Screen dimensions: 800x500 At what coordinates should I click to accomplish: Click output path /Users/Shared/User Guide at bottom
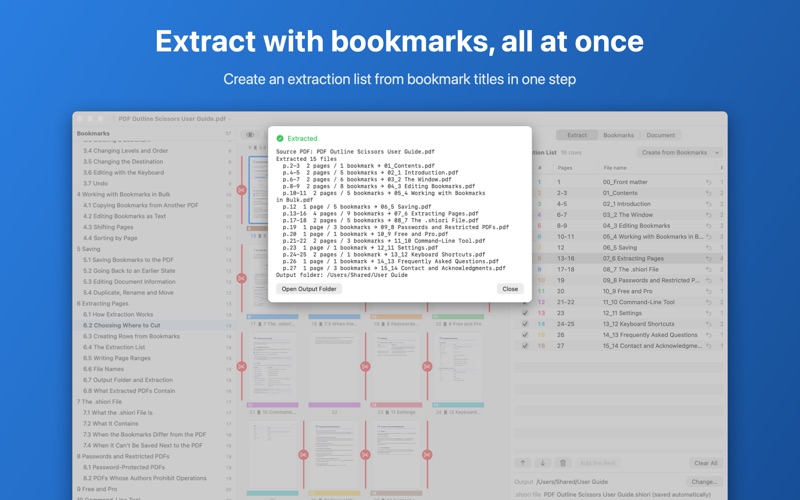(x=571, y=482)
